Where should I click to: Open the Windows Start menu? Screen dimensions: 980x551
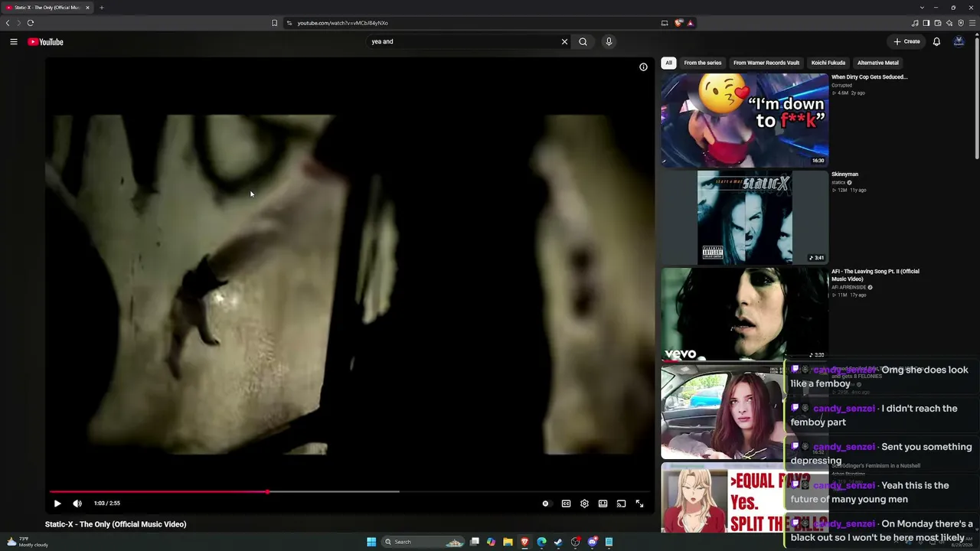(371, 542)
